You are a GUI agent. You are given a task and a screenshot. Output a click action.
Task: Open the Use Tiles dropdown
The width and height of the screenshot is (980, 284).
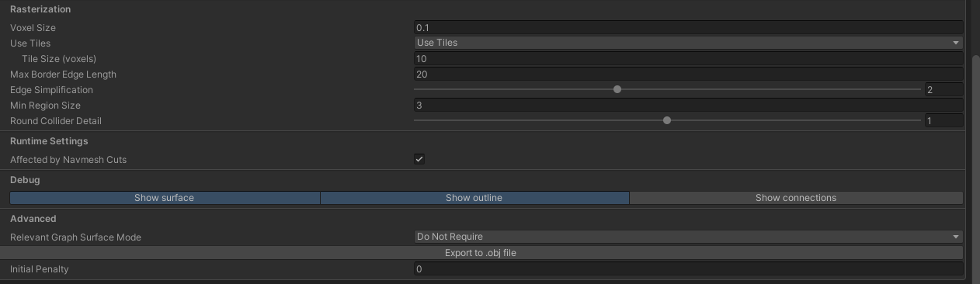tap(688, 43)
